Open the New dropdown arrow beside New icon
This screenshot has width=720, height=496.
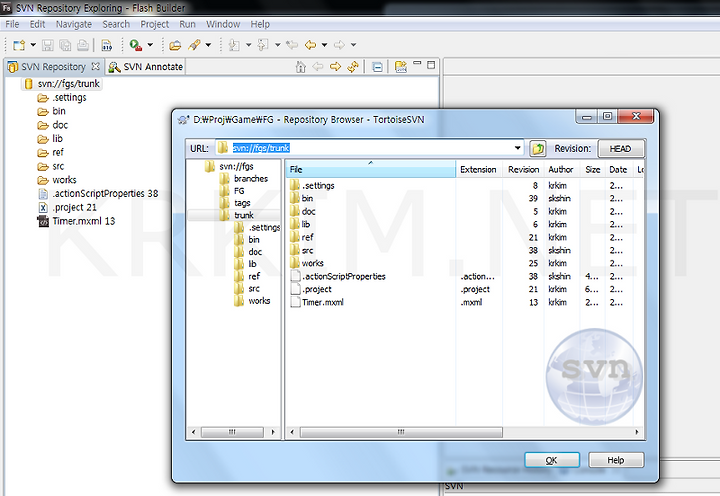pyautogui.click(x=33, y=45)
